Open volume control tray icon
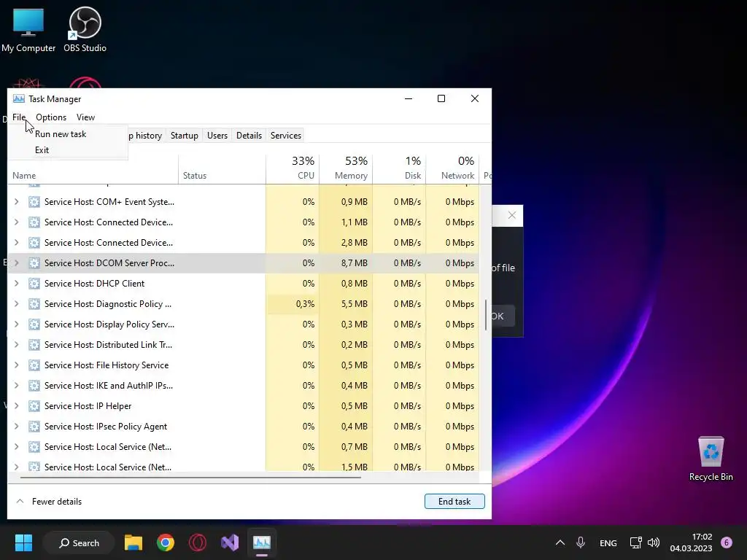This screenshot has width=747, height=560. pos(654,542)
